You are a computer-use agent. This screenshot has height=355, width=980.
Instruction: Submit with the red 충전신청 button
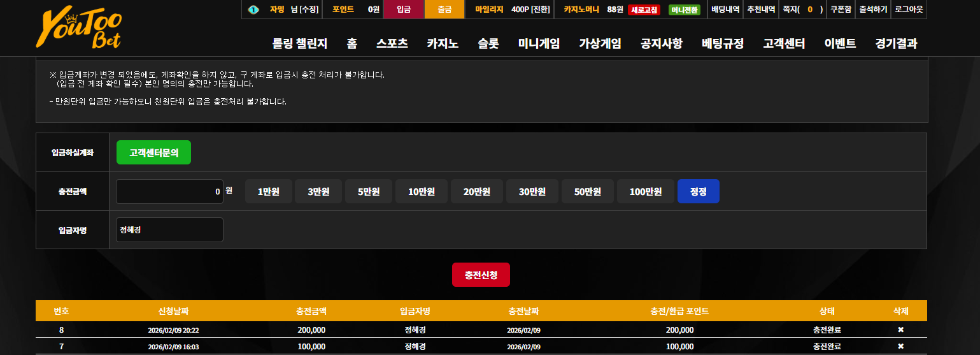481,275
